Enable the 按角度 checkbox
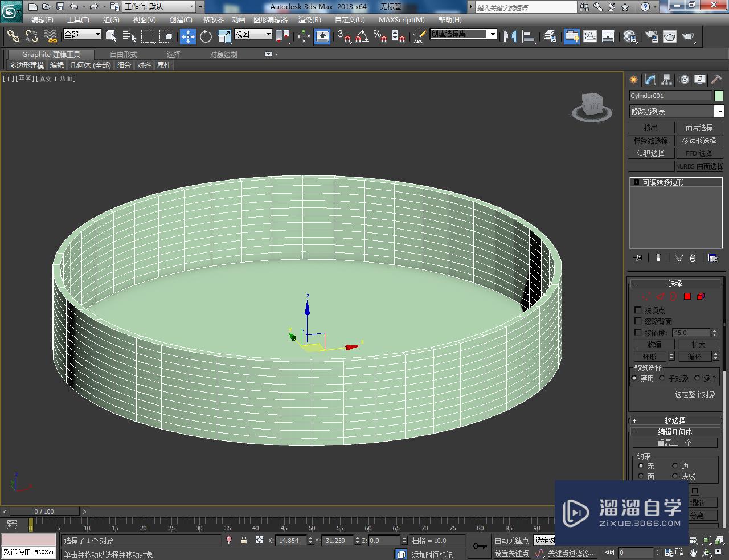Screen dimensions: 729x560 (638, 332)
